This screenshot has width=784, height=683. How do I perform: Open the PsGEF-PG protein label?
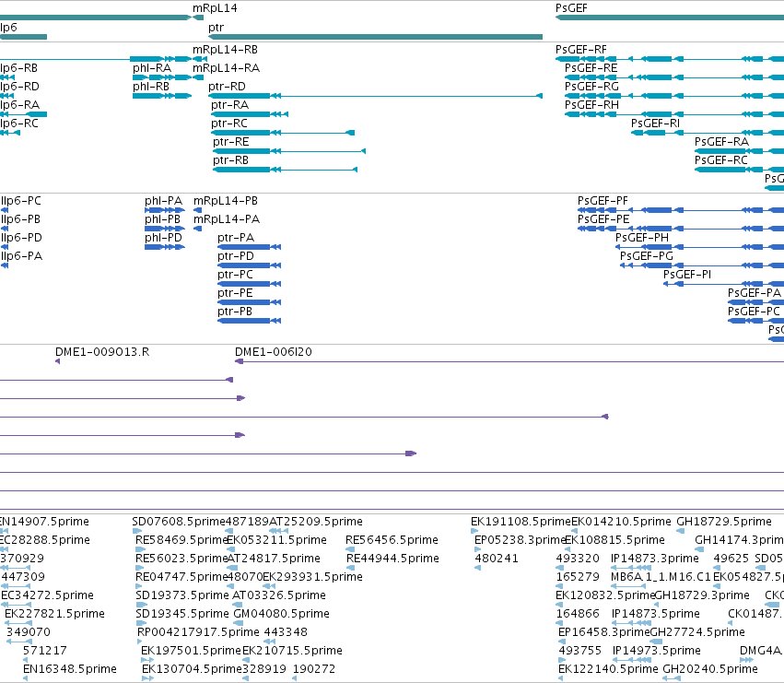tap(647, 257)
